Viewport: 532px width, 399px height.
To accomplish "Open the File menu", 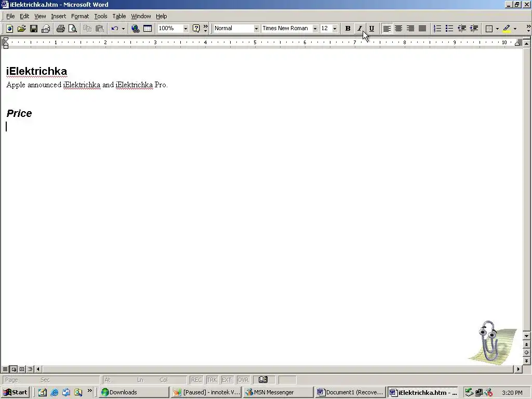I will coord(10,16).
